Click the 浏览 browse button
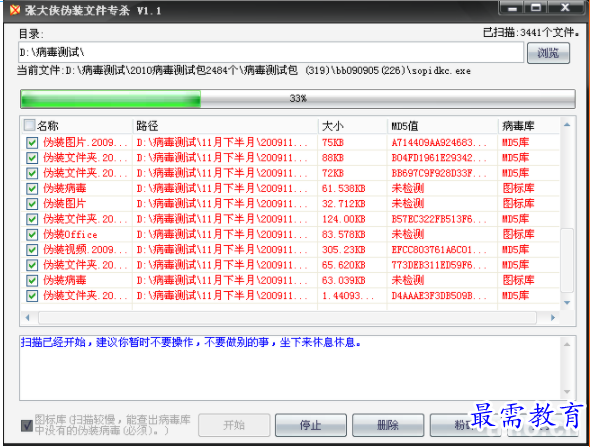The height and width of the screenshot is (447, 592). pos(548,53)
